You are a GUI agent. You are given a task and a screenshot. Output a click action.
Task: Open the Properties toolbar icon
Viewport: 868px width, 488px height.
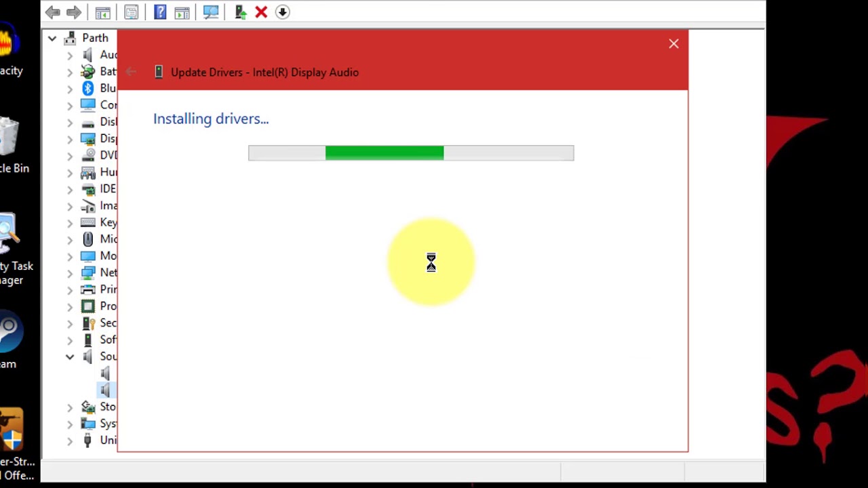(x=131, y=12)
